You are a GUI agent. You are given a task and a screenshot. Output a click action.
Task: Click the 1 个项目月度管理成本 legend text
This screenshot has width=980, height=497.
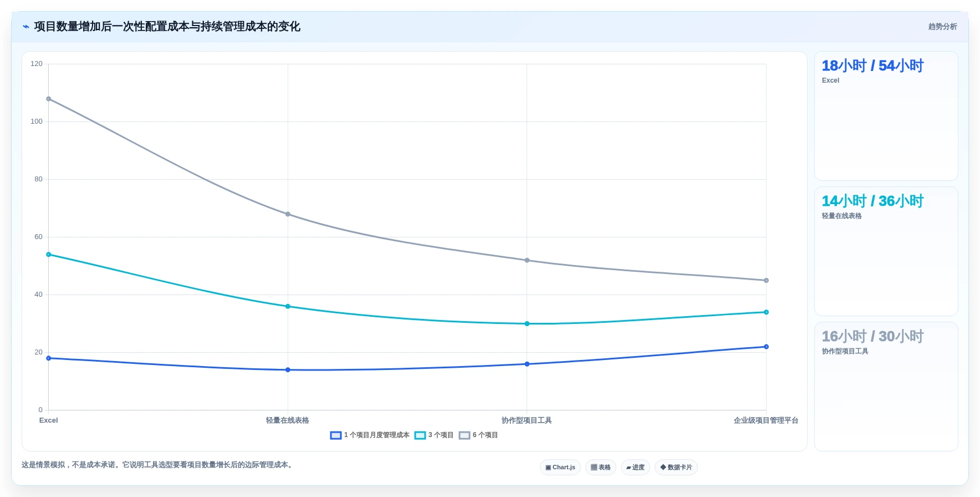click(377, 435)
